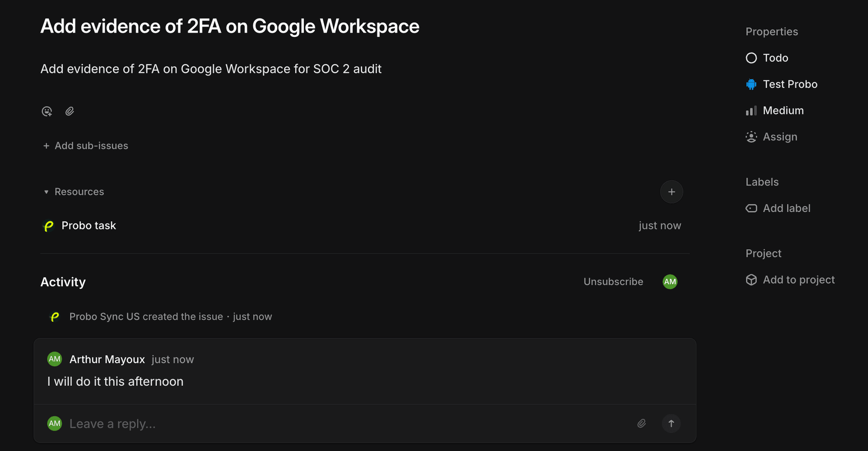
Task: Add the issue to a project
Action: (x=790, y=280)
